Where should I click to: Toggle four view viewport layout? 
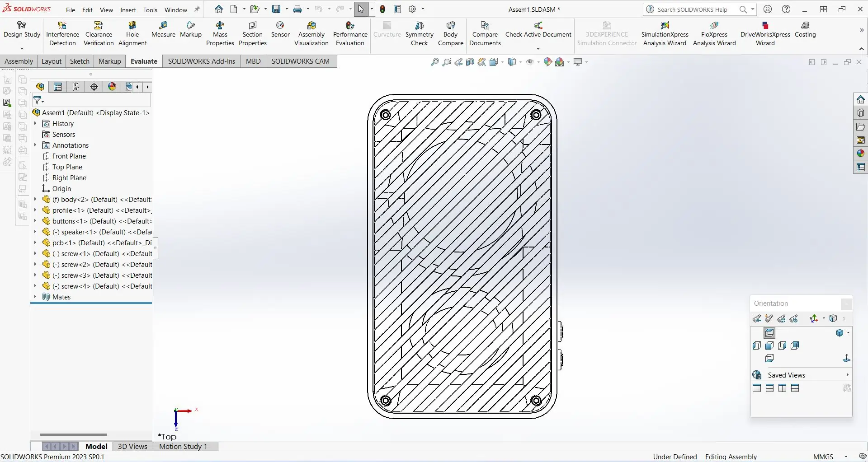click(x=795, y=388)
